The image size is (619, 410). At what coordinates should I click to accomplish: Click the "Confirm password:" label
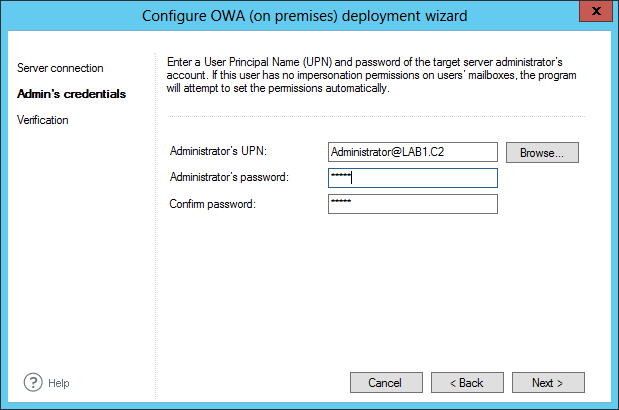click(x=212, y=204)
